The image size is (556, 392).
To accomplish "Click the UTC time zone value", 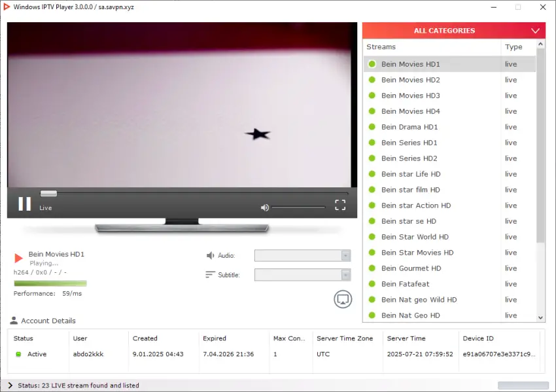I will (x=323, y=354).
